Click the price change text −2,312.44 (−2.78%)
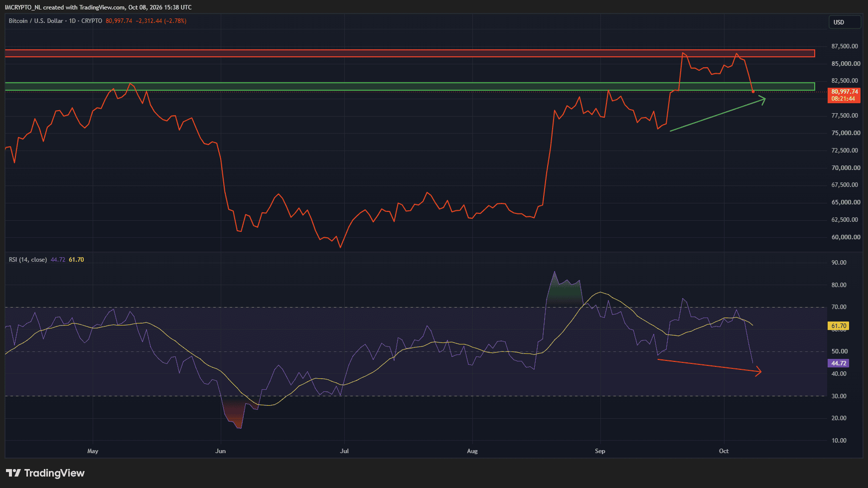 161,21
